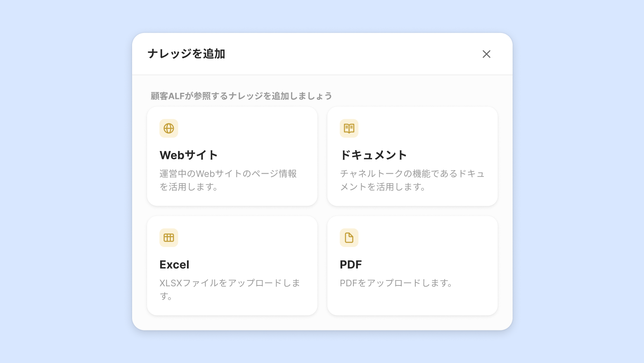This screenshot has height=363, width=644.
Task: Click the globe icon for Webサイト
Action: click(169, 128)
